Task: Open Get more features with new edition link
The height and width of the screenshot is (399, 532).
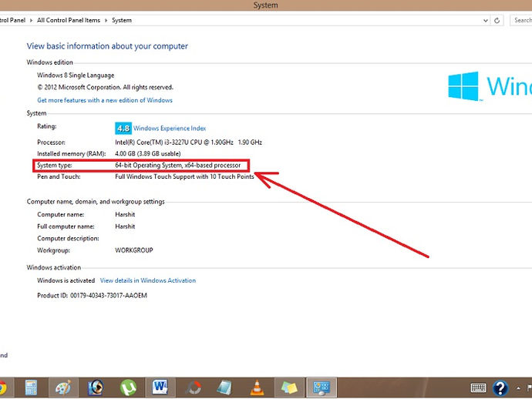Action: click(105, 100)
